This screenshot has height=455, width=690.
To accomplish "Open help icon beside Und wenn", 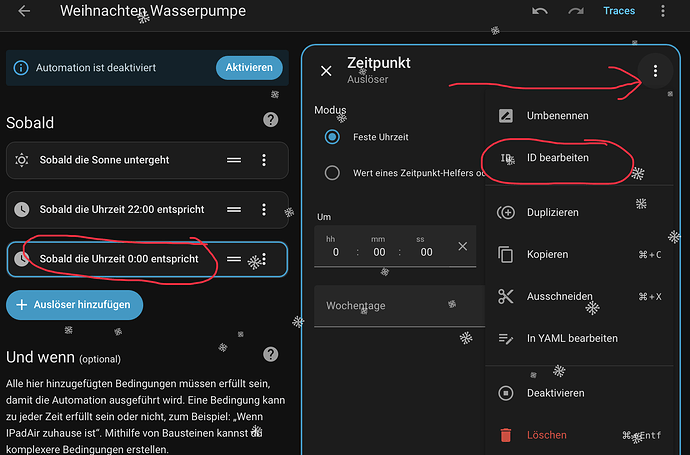I will (x=270, y=355).
